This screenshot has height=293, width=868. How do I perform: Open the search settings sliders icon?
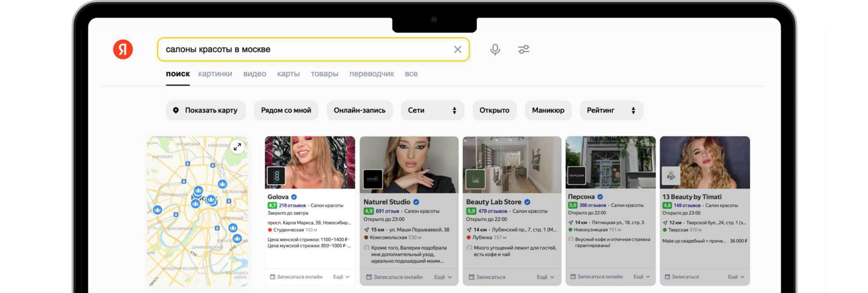pos(524,50)
